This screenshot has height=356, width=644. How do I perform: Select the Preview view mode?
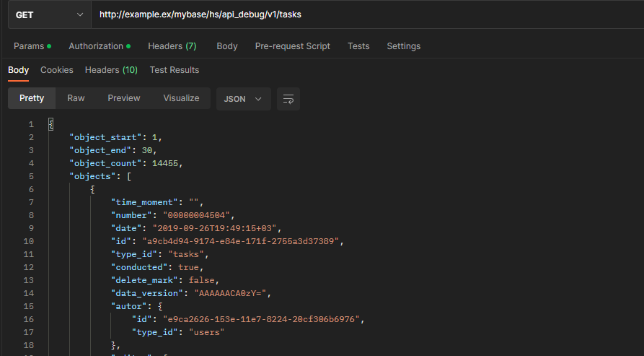(x=124, y=98)
